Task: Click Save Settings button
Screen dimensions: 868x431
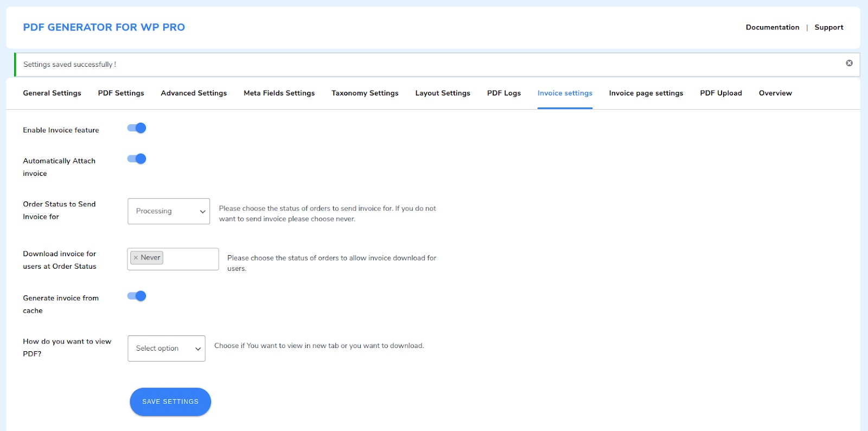Action: (x=170, y=402)
